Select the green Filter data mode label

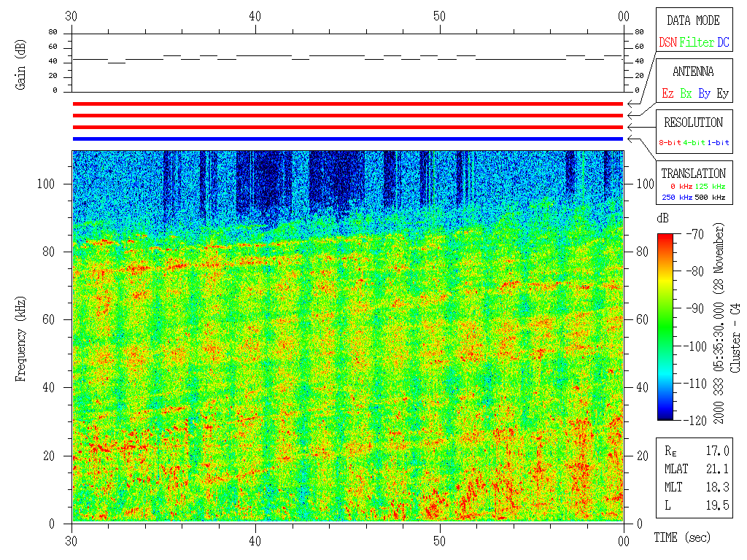click(697, 43)
